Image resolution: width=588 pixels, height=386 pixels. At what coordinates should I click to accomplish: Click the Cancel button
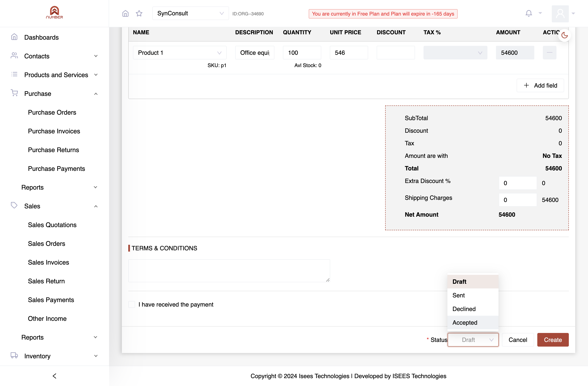(x=517, y=340)
